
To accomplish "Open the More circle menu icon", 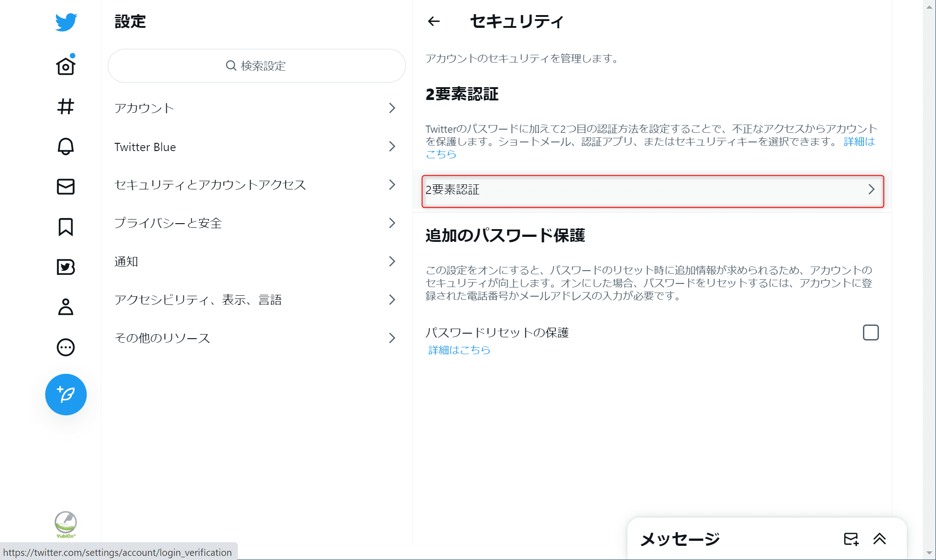I will coord(66,347).
